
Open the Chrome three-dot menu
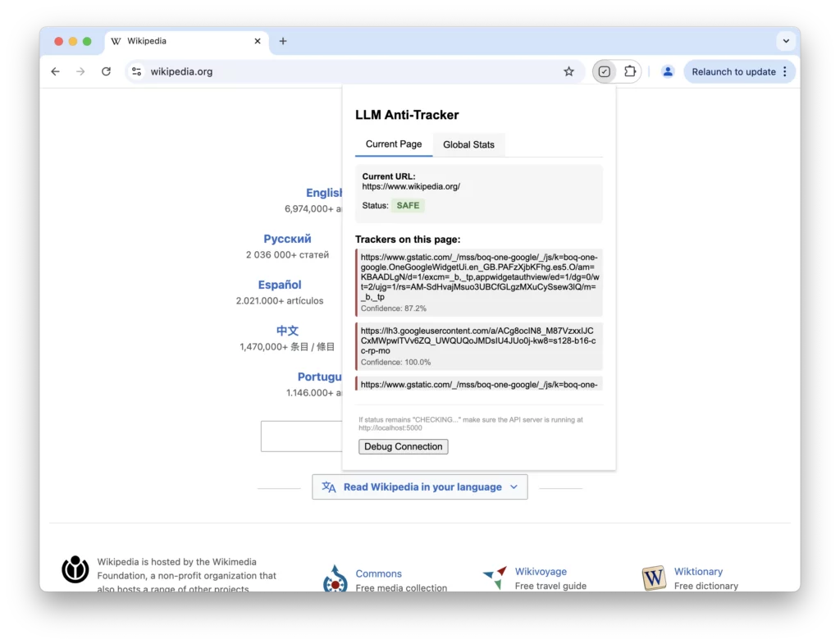coord(785,71)
